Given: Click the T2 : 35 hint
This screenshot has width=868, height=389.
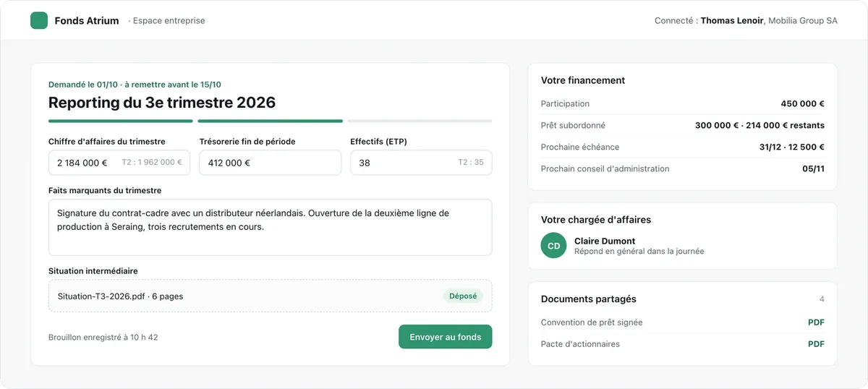Looking at the screenshot, I should point(471,163).
